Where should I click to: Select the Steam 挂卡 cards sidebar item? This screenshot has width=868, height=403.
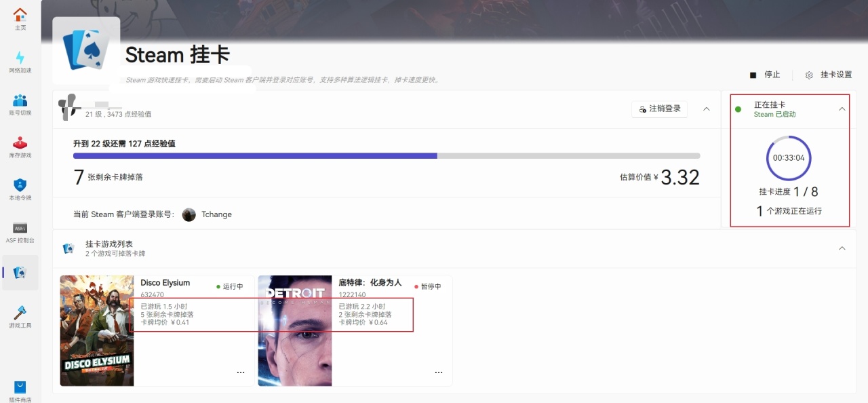tap(20, 273)
